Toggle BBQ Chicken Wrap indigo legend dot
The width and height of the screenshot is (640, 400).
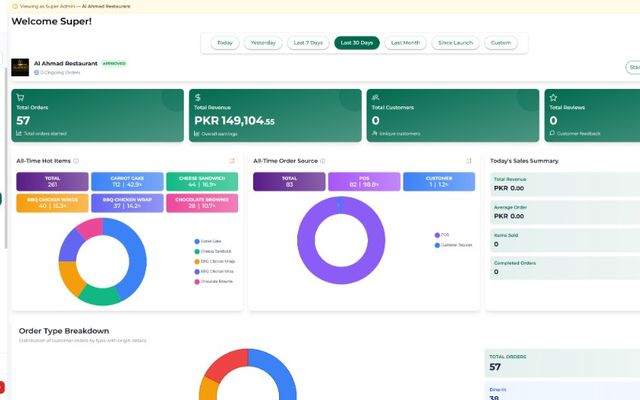[x=197, y=271]
